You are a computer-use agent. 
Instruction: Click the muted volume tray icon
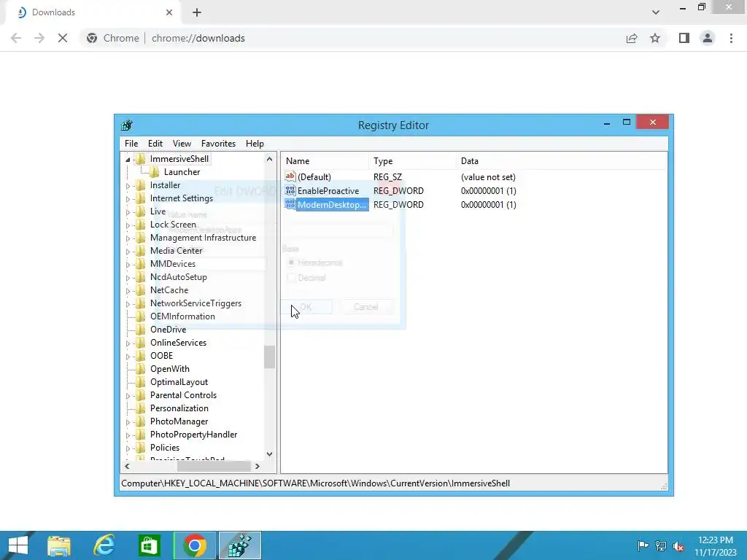point(678,545)
